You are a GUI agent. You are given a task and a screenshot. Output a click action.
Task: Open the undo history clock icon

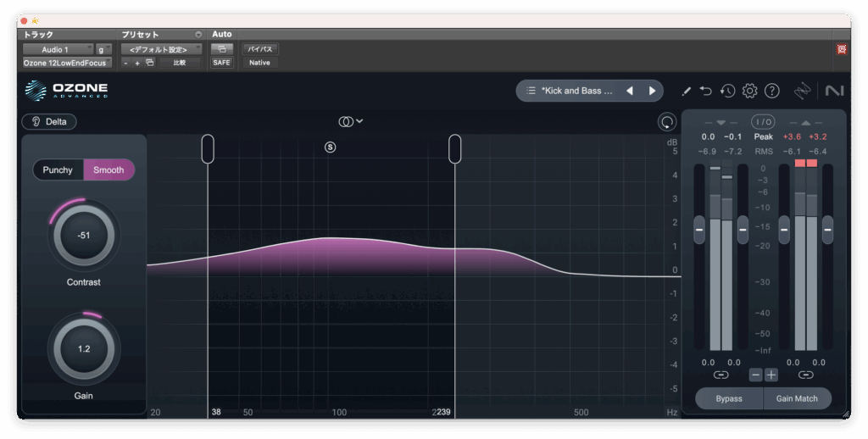click(x=727, y=91)
